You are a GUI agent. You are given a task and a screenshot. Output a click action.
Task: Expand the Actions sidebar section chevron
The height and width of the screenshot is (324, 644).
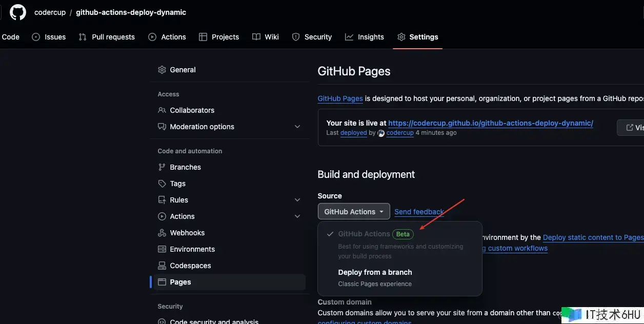(x=297, y=216)
